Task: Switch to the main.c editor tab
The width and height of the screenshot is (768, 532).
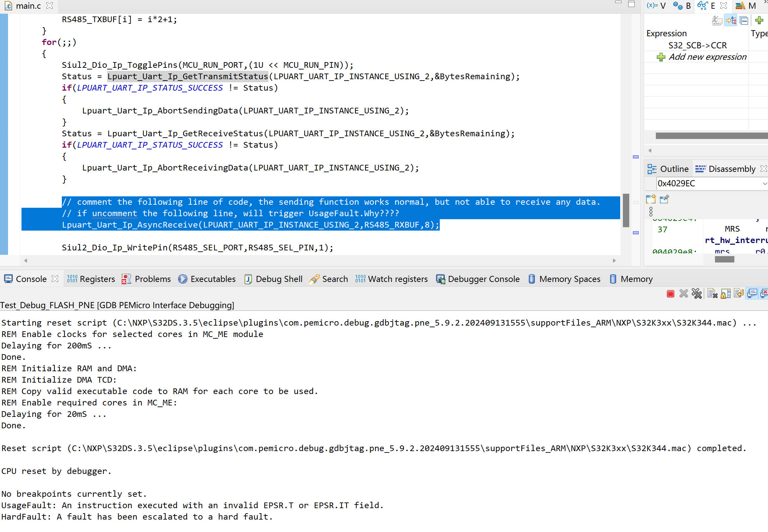Action: (x=29, y=6)
